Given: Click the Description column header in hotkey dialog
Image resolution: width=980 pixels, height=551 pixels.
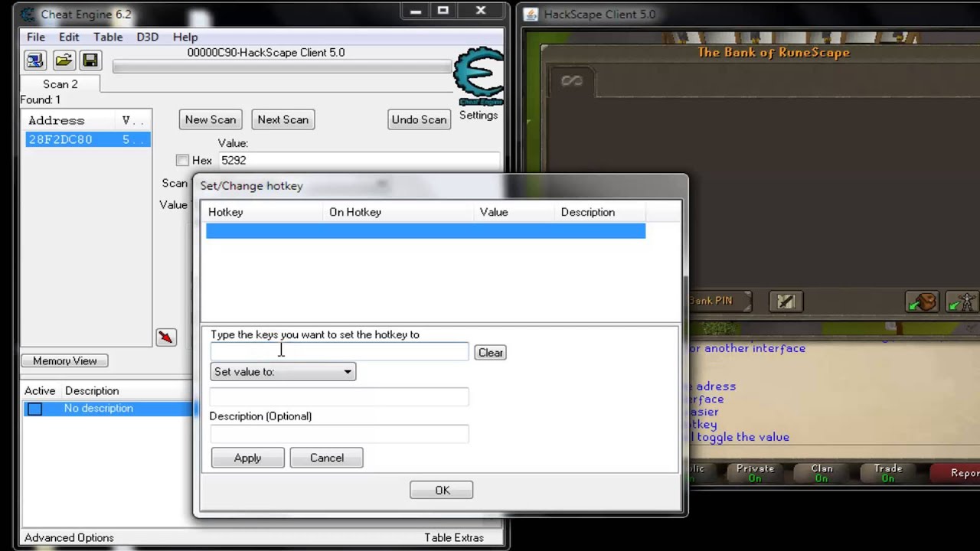Looking at the screenshot, I should point(600,212).
